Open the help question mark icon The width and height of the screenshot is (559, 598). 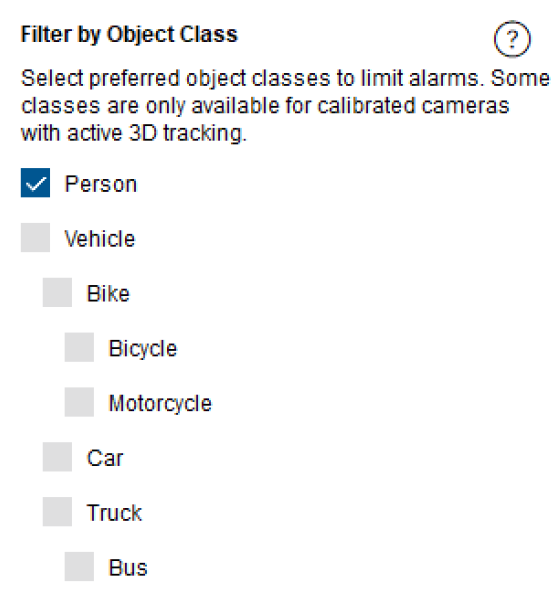[512, 39]
